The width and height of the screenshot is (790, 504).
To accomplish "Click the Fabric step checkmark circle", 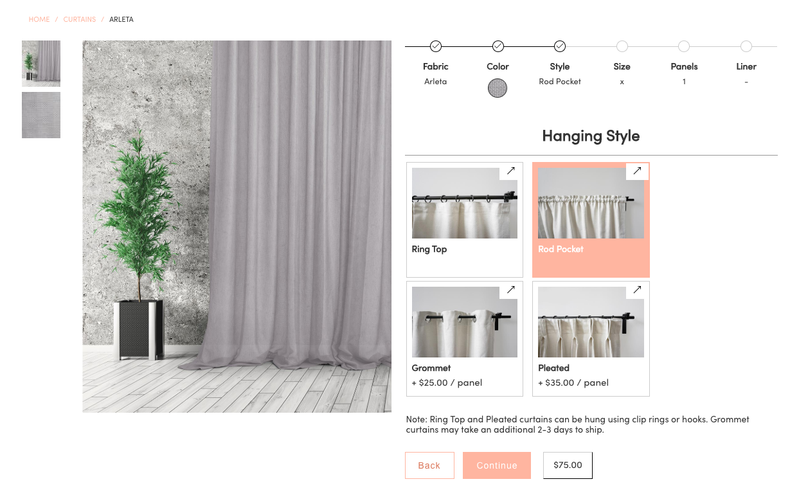I will tap(435, 46).
